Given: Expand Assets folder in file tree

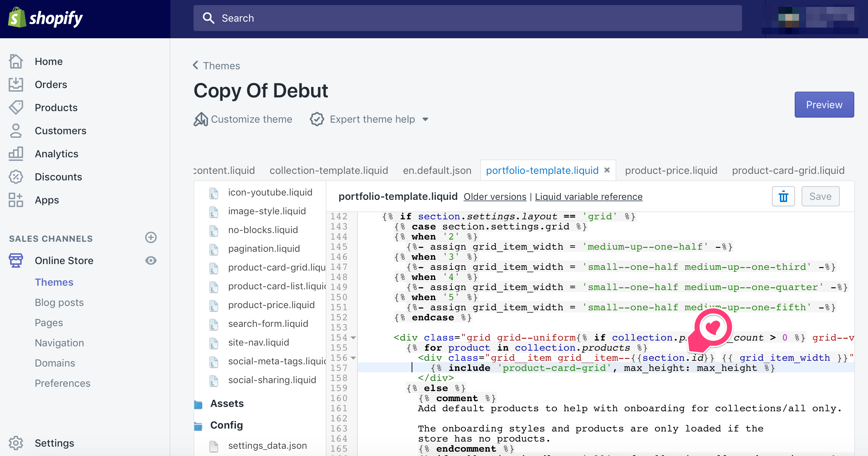Looking at the screenshot, I should [x=227, y=403].
